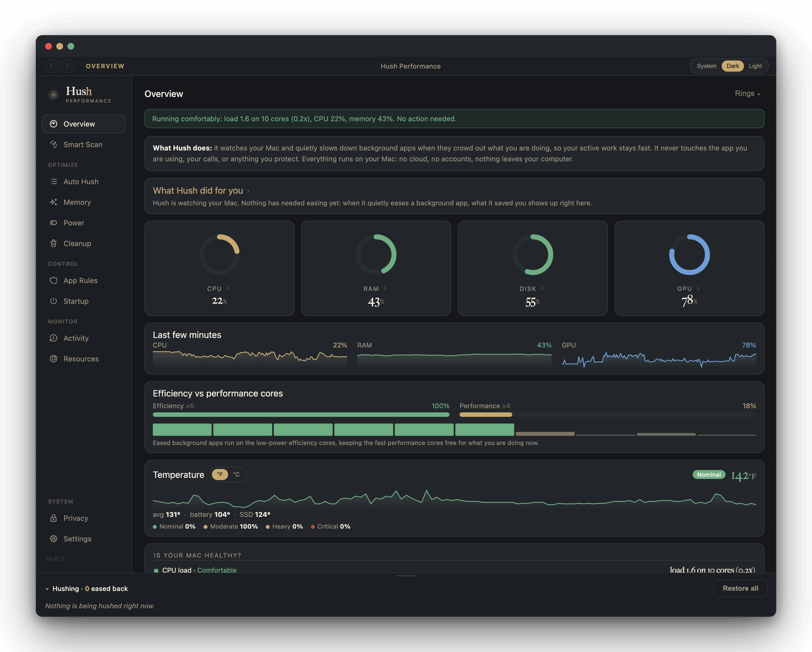Open Memory page
The image size is (812, 652).
click(84, 202)
